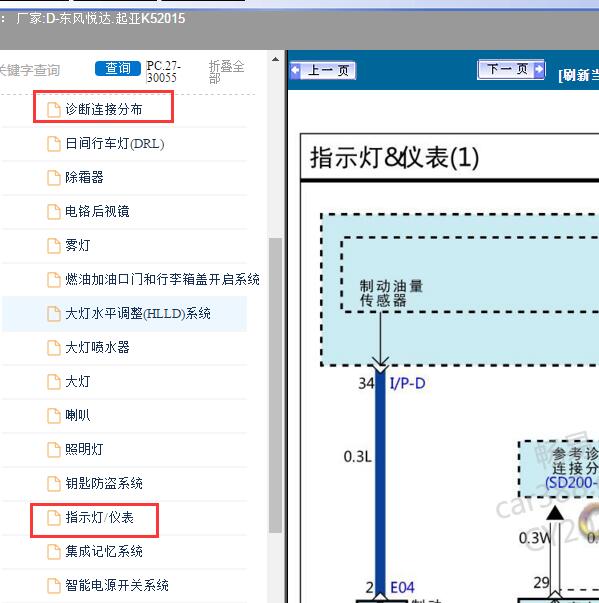Open the 钥匙防盗系统 entry
599x603 pixels.
104,483
